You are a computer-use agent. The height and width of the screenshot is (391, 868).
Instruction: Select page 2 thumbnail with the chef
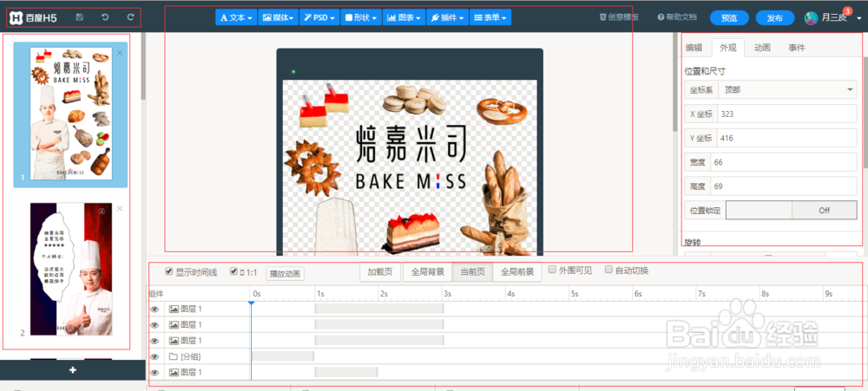pyautogui.click(x=71, y=269)
